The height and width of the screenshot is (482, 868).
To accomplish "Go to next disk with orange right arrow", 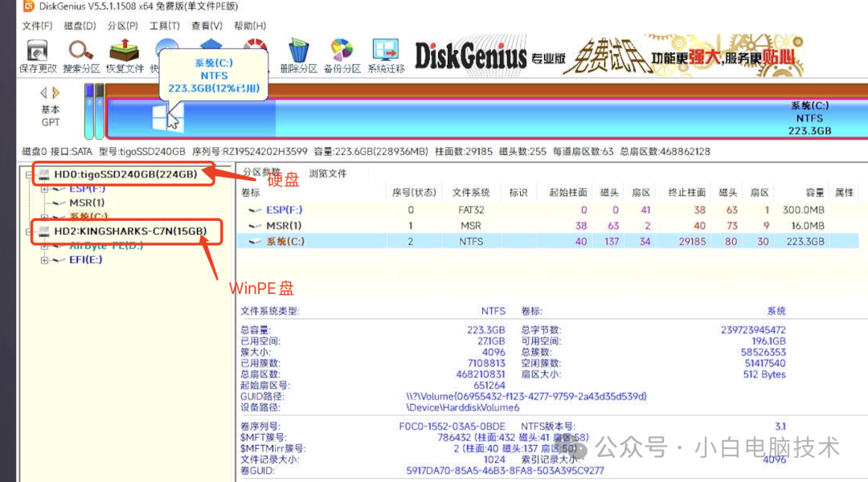I will (x=55, y=92).
